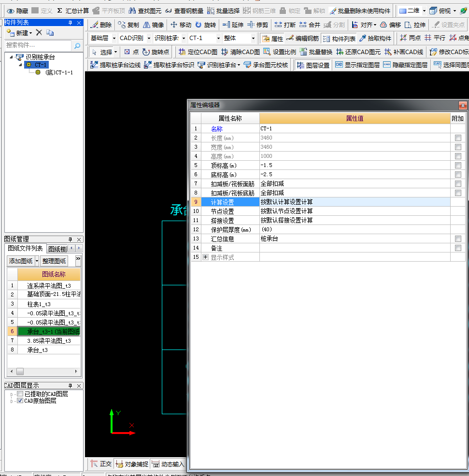
Task: Switch to 图纸楼 tab
Action: click(x=57, y=249)
